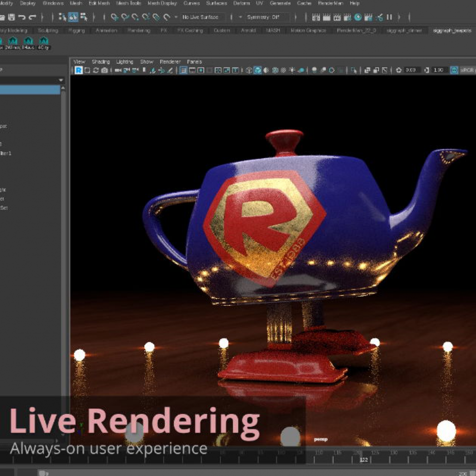The width and height of the screenshot is (476, 476).
Task: Click the range slider start handle
Action: 42,473
